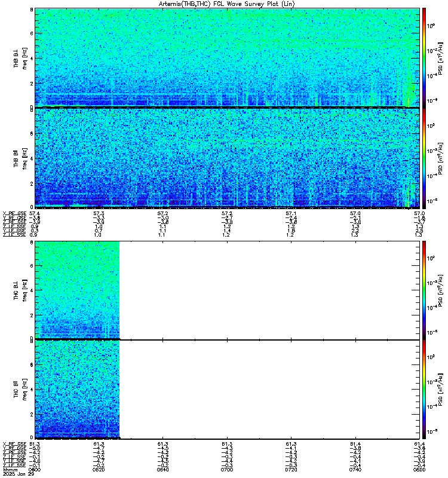Click the 10⁰ tick label on THB B⊥ color bar
448x478 pixels.
click(431, 26)
